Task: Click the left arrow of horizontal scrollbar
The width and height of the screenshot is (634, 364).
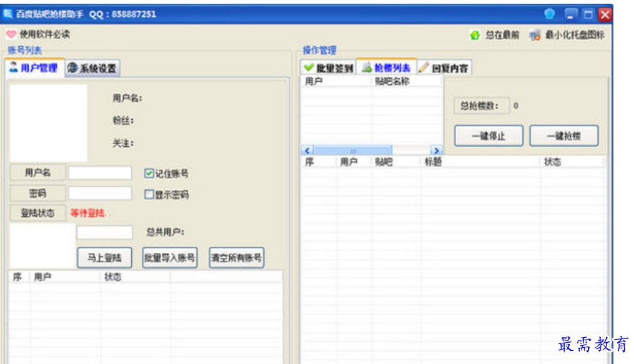Action: [307, 150]
